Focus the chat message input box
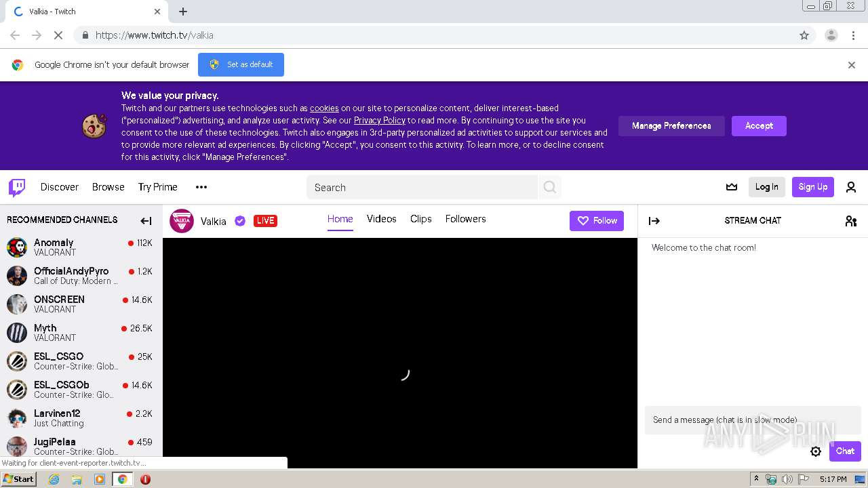This screenshot has height=488, width=868. pyautogui.click(x=753, y=420)
